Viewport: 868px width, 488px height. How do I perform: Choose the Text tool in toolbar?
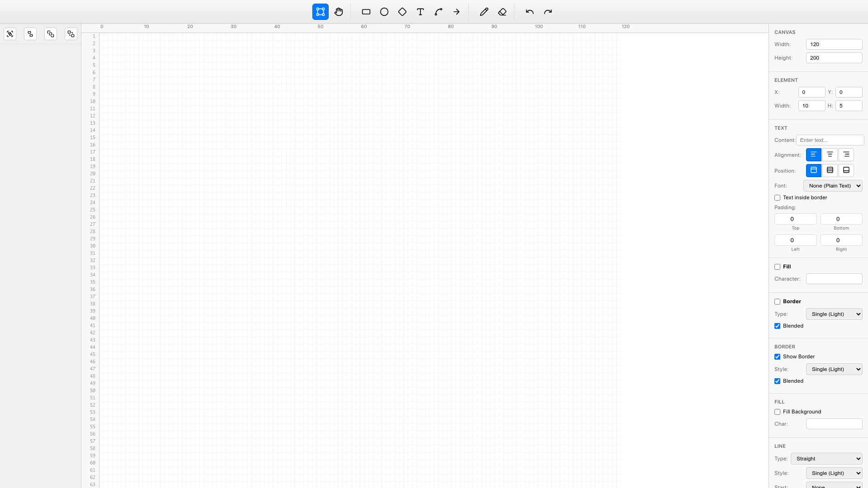coord(420,12)
